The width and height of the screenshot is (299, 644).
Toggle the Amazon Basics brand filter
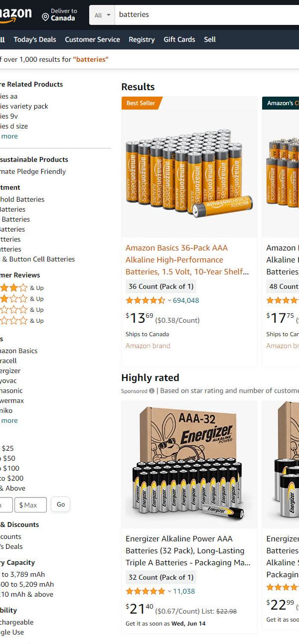[18, 351]
